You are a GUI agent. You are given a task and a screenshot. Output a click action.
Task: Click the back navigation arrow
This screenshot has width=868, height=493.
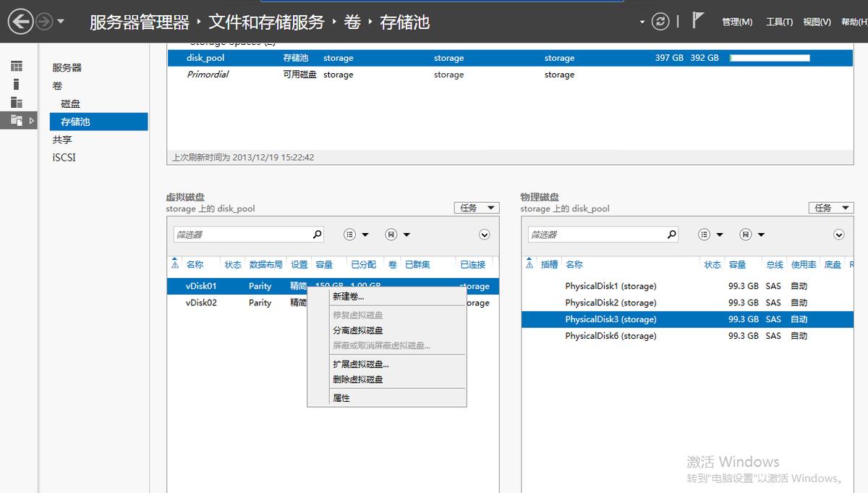click(21, 21)
